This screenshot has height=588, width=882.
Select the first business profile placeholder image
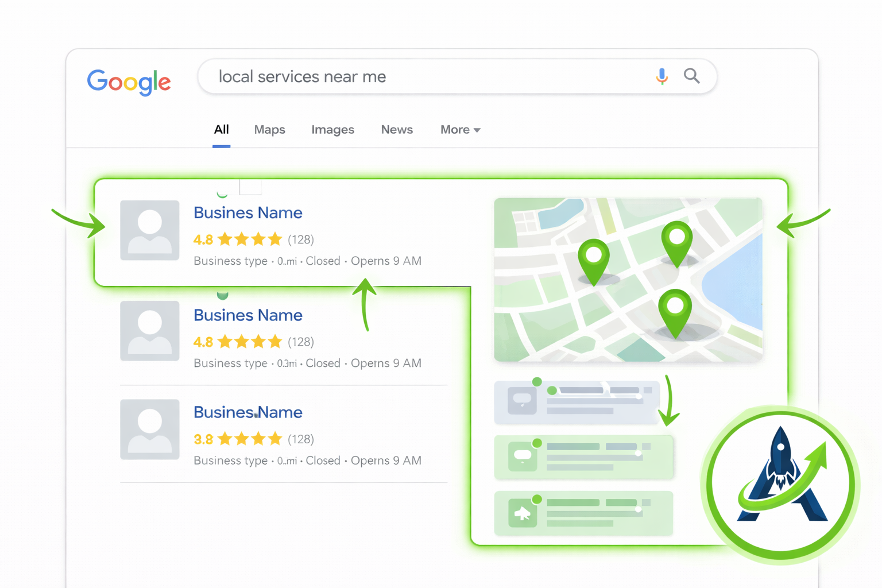(x=149, y=230)
